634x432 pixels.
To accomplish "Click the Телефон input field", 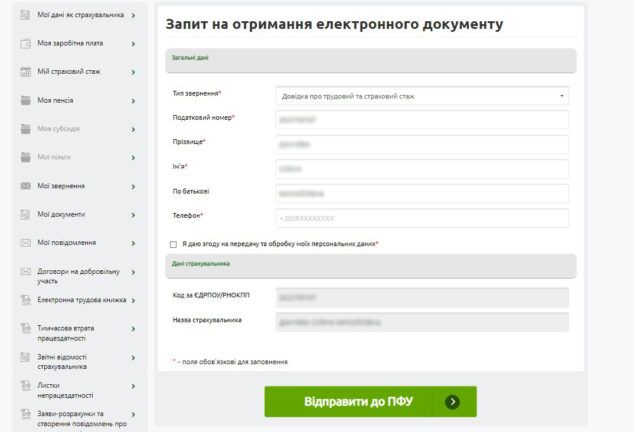I will [421, 218].
